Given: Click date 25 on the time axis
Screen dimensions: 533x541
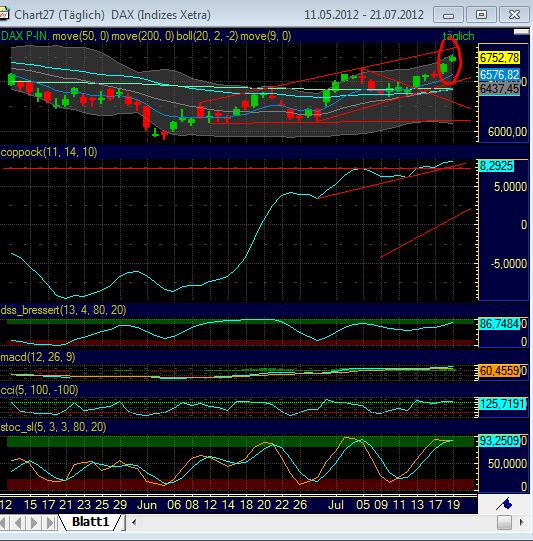Looking at the screenshot, I should click(102, 505).
